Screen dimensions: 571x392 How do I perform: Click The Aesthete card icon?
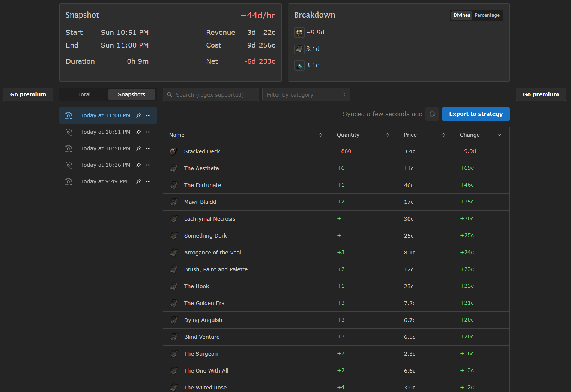[x=174, y=168]
